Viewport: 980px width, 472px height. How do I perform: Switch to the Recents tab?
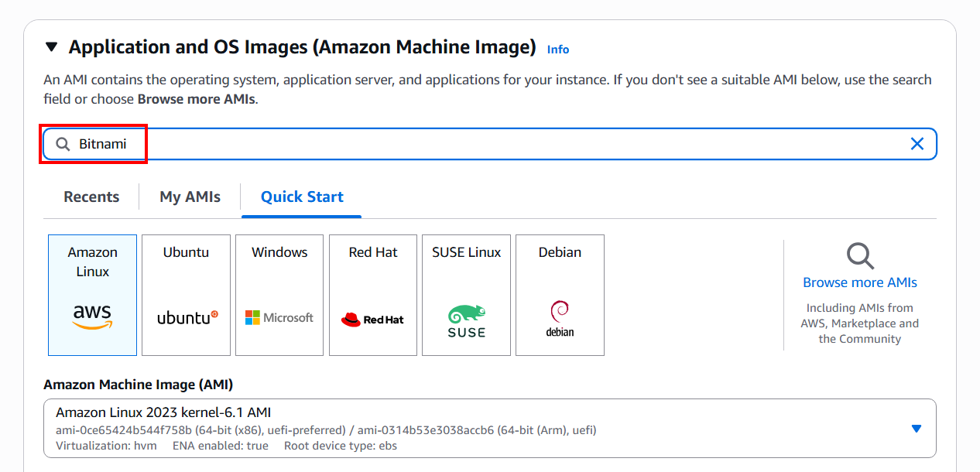pos(91,197)
